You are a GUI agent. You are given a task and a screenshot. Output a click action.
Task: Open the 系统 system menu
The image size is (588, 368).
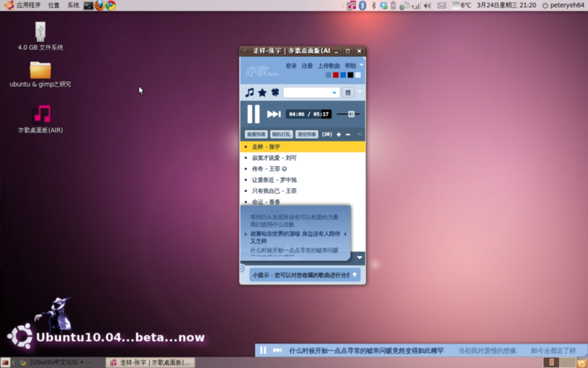pos(73,5)
